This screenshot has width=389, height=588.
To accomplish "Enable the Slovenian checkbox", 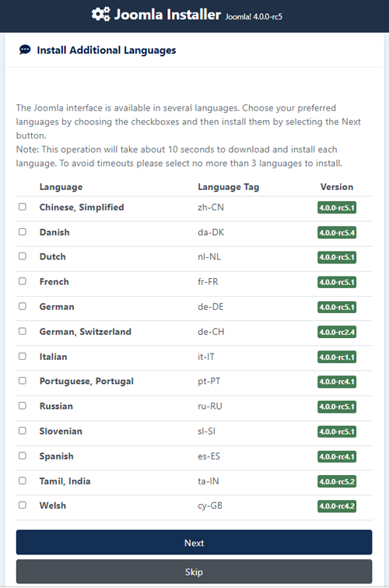I will (x=23, y=431).
